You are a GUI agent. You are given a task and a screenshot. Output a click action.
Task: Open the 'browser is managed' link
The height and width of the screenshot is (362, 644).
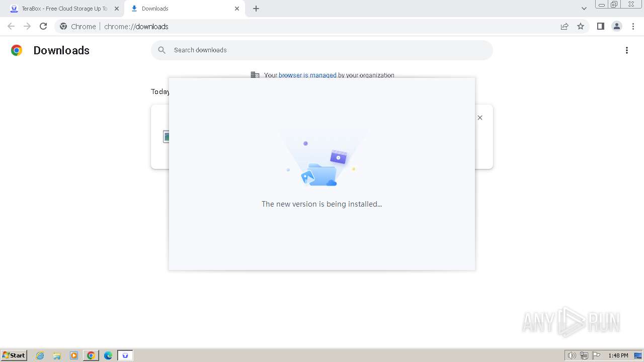pyautogui.click(x=307, y=75)
